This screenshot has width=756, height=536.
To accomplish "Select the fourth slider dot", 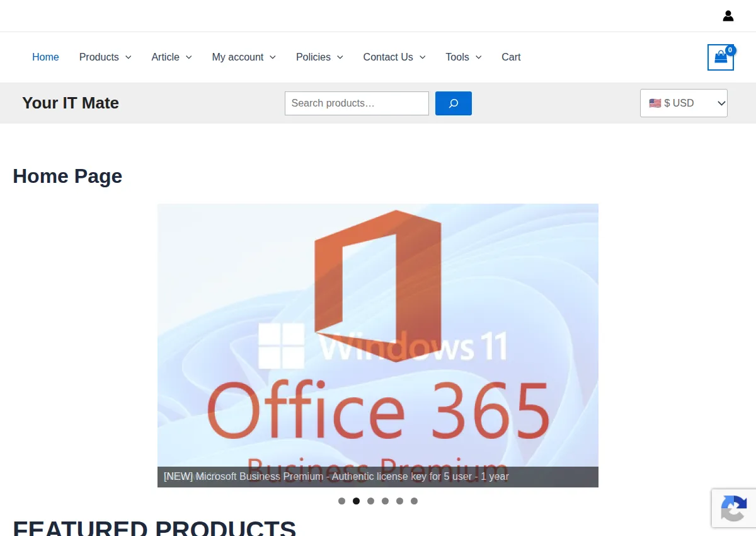I will [385, 501].
